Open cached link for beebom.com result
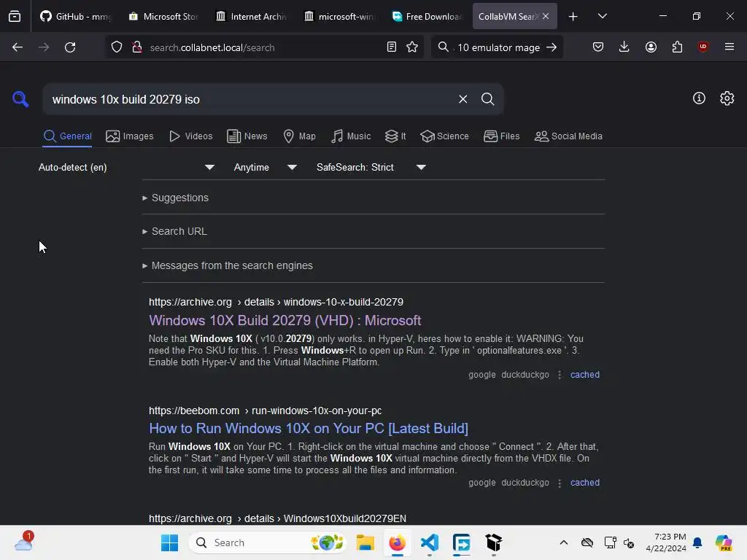Image resolution: width=747 pixels, height=560 pixels. 585,483
